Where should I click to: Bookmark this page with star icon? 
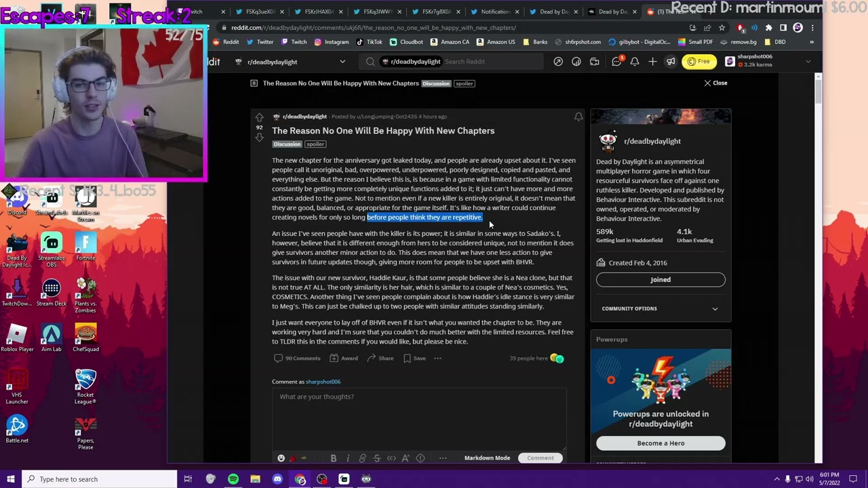pos(722,28)
